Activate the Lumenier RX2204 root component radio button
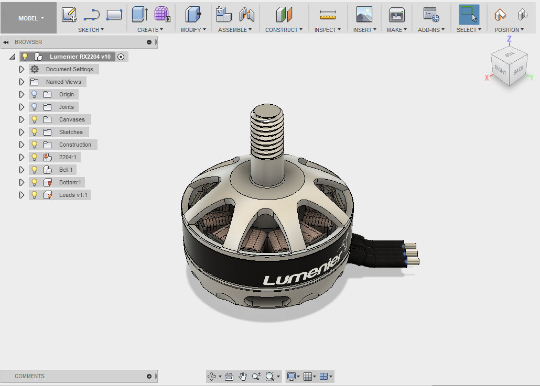The height and width of the screenshot is (386, 540). point(121,57)
